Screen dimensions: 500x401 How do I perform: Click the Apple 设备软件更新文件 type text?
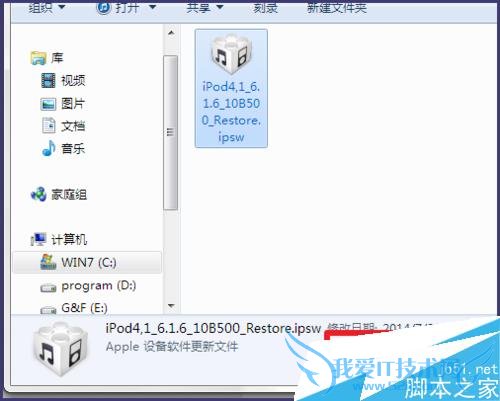coord(172,347)
